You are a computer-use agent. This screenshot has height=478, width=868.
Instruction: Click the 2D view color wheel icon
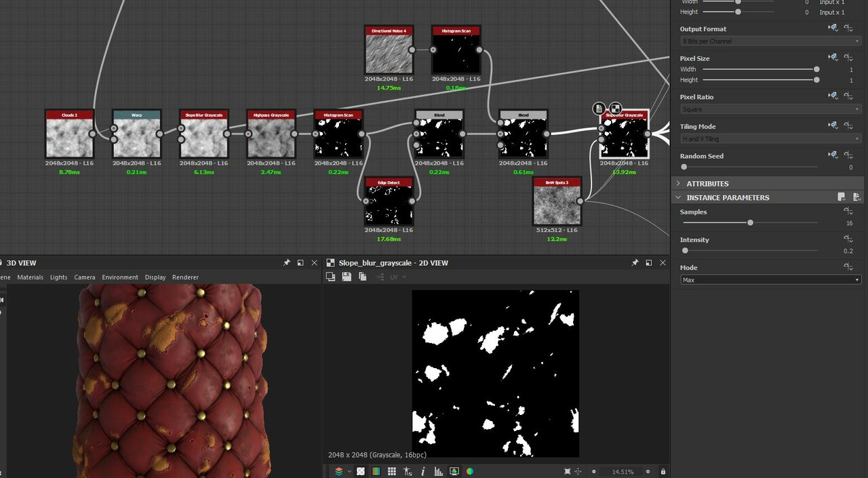(469, 471)
